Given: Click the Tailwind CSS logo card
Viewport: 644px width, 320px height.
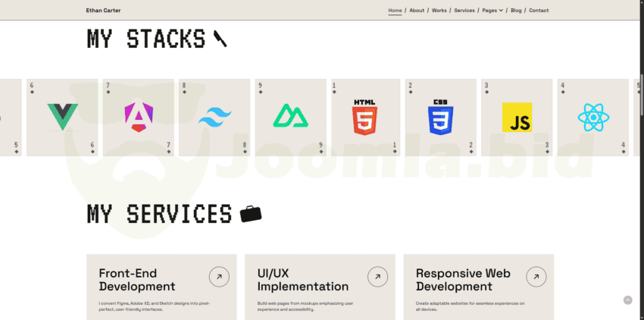Looking at the screenshot, I should pos(214,117).
